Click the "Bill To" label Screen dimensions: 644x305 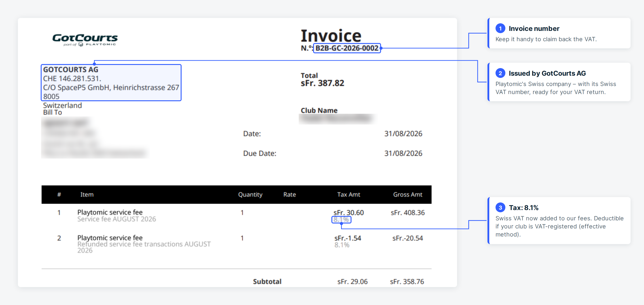(53, 112)
